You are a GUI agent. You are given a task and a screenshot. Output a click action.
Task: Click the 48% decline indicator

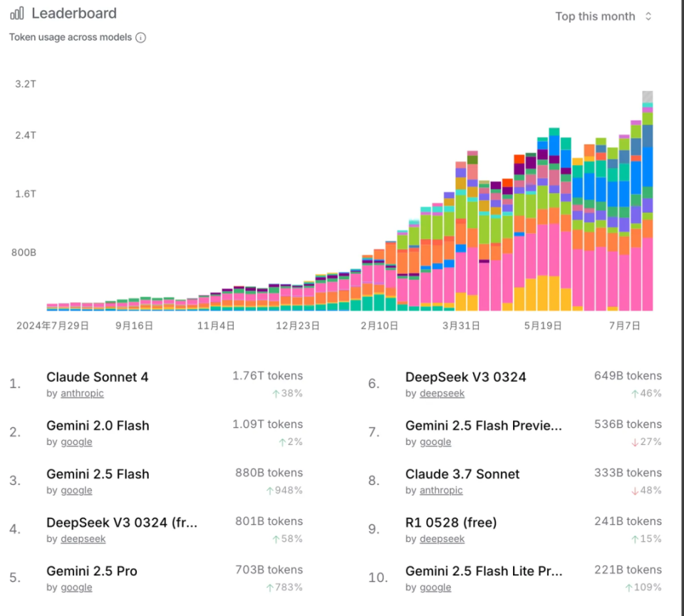tap(646, 491)
